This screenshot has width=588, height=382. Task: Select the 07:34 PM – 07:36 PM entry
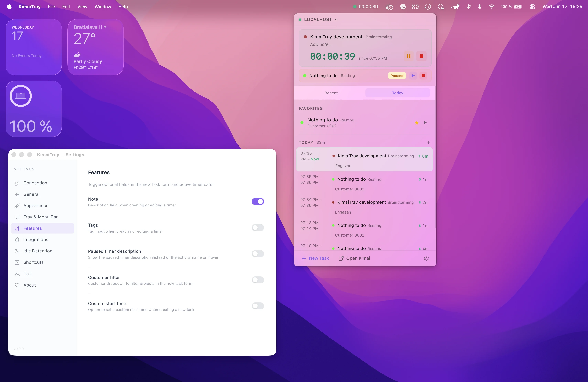364,206
